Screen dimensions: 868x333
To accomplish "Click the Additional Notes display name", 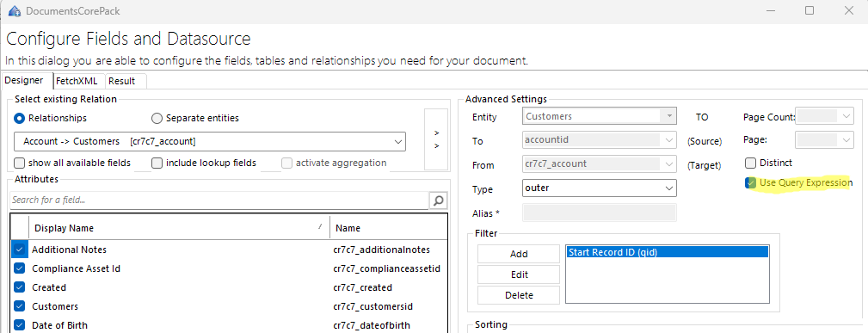I will pyautogui.click(x=69, y=250).
